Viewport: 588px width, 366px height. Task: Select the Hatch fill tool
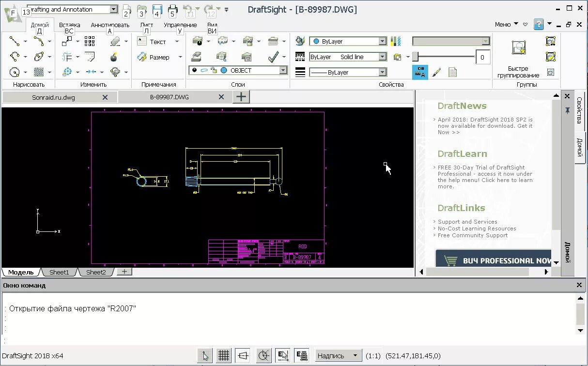coord(39,72)
